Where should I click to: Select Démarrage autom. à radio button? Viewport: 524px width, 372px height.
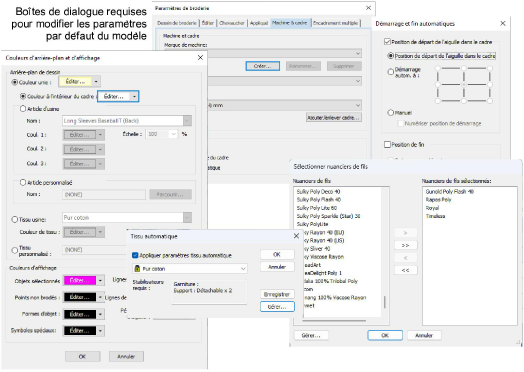(390, 72)
